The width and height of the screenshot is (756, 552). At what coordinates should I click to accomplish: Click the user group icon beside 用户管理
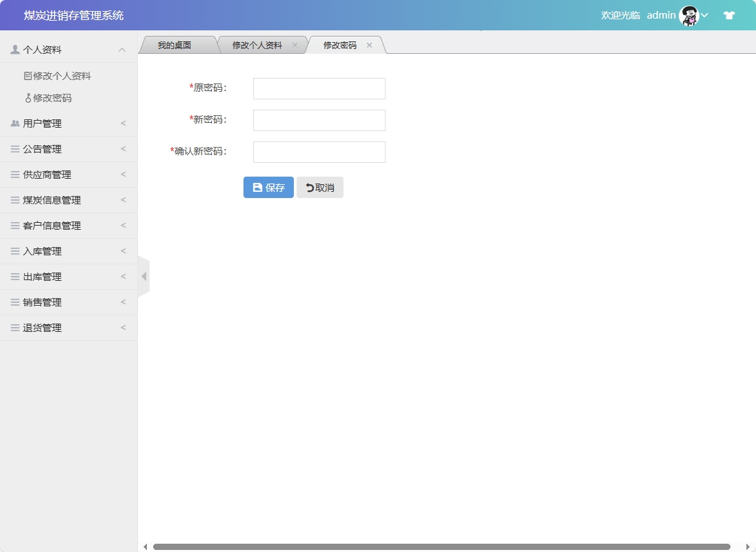[x=13, y=123]
